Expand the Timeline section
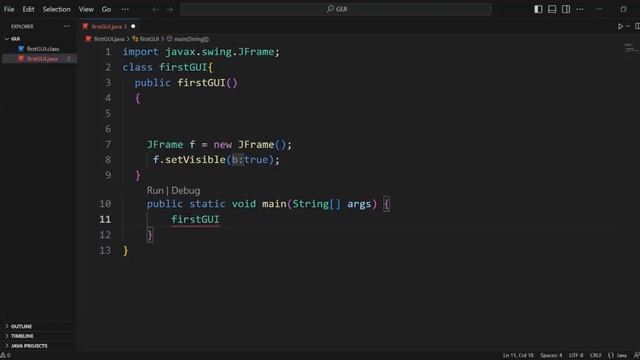The height and width of the screenshot is (360, 640). click(22, 336)
